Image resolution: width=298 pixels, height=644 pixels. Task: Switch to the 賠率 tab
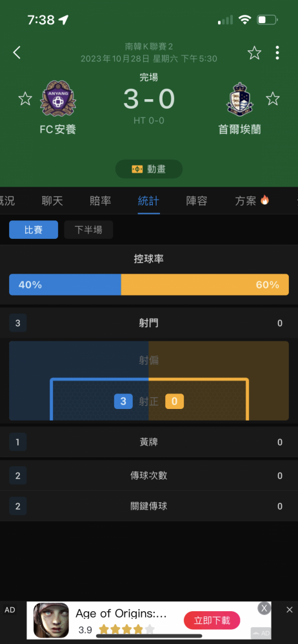tap(101, 201)
